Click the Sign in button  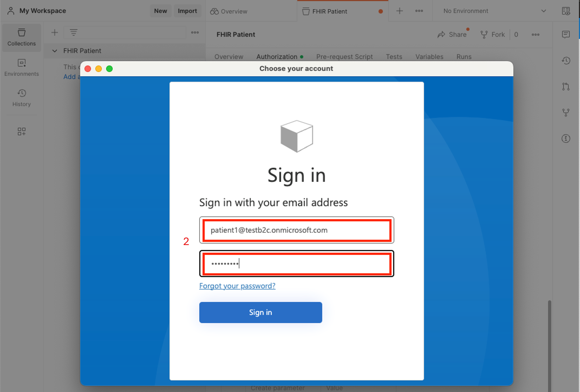[261, 312]
